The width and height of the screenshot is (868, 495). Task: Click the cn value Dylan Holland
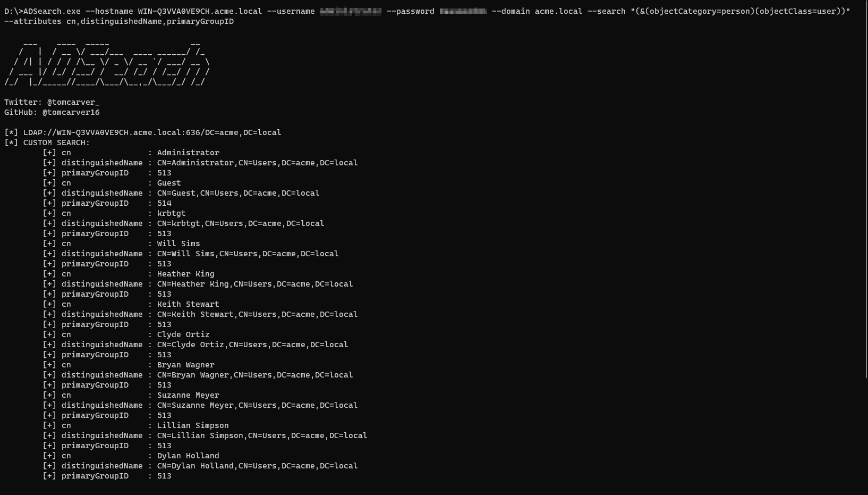pyautogui.click(x=188, y=456)
